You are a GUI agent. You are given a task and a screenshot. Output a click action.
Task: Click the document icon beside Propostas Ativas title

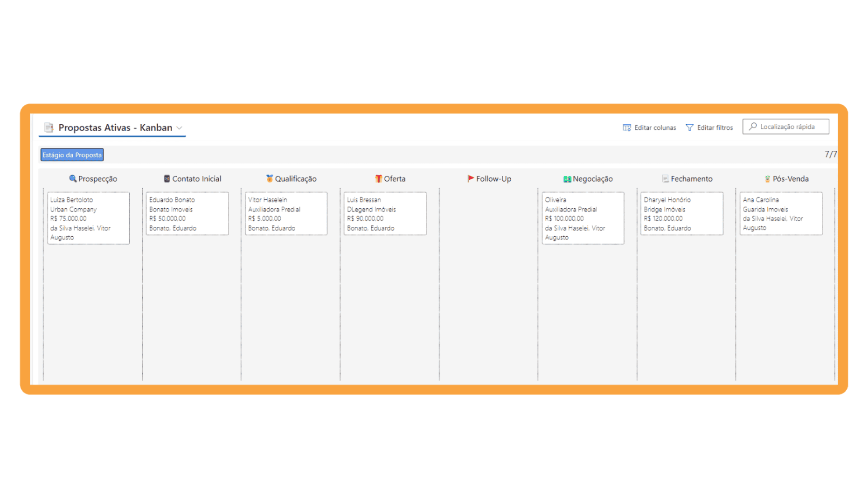(49, 127)
